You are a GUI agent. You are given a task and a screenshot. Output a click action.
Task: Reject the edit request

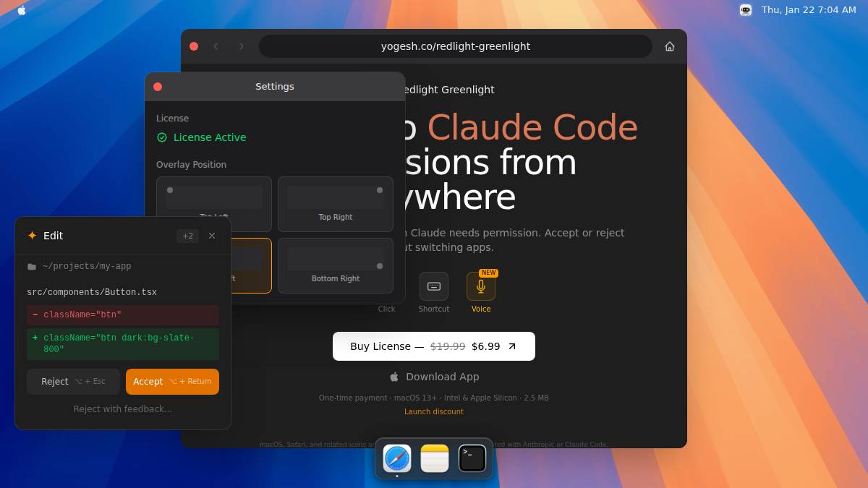tap(73, 382)
